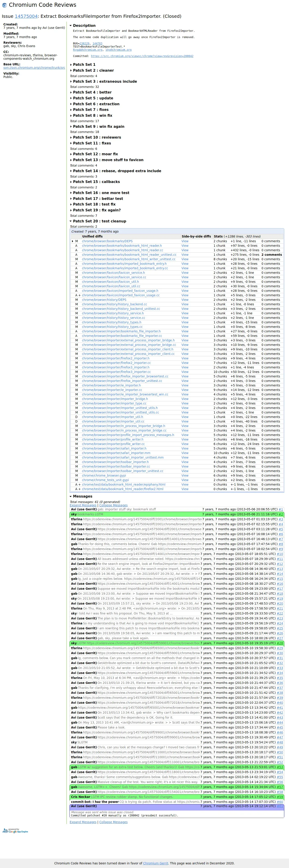Open ie_importer.cc unified diff

click(x=112, y=390)
